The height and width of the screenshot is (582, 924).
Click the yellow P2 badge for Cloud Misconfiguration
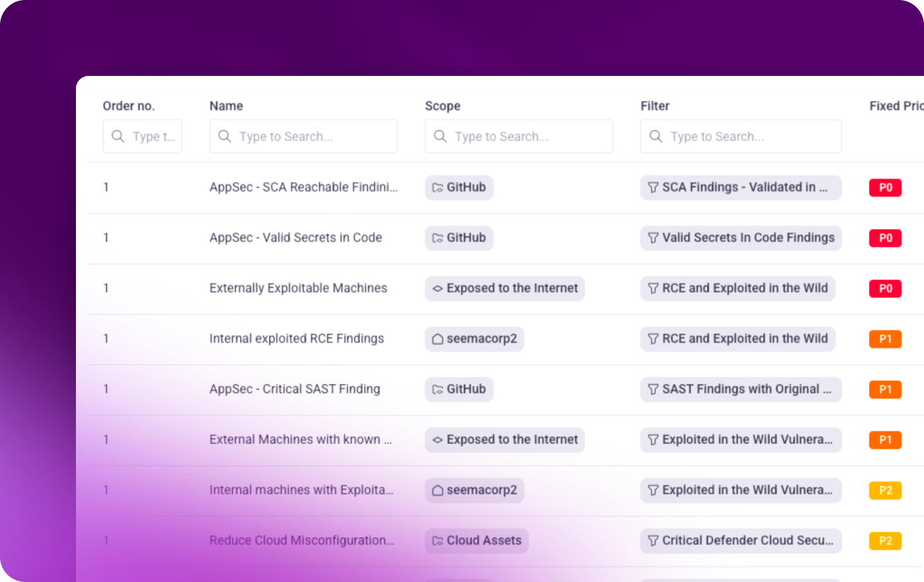[885, 541]
